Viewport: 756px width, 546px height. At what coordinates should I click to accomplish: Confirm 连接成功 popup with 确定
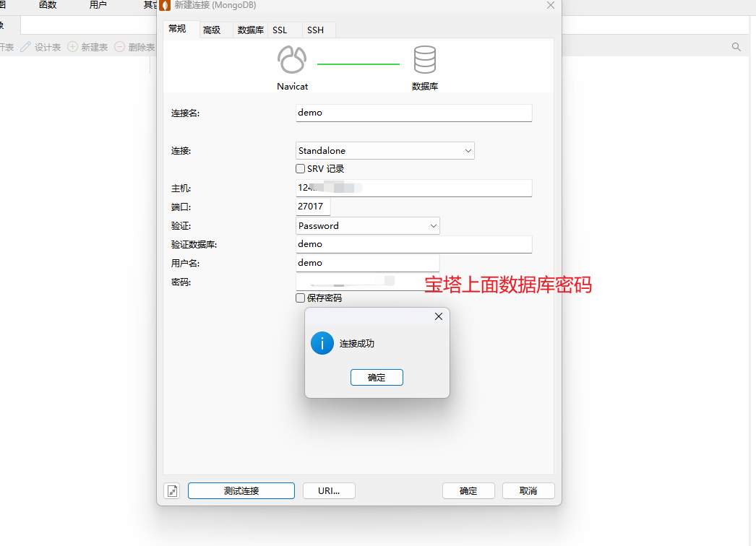pyautogui.click(x=377, y=377)
